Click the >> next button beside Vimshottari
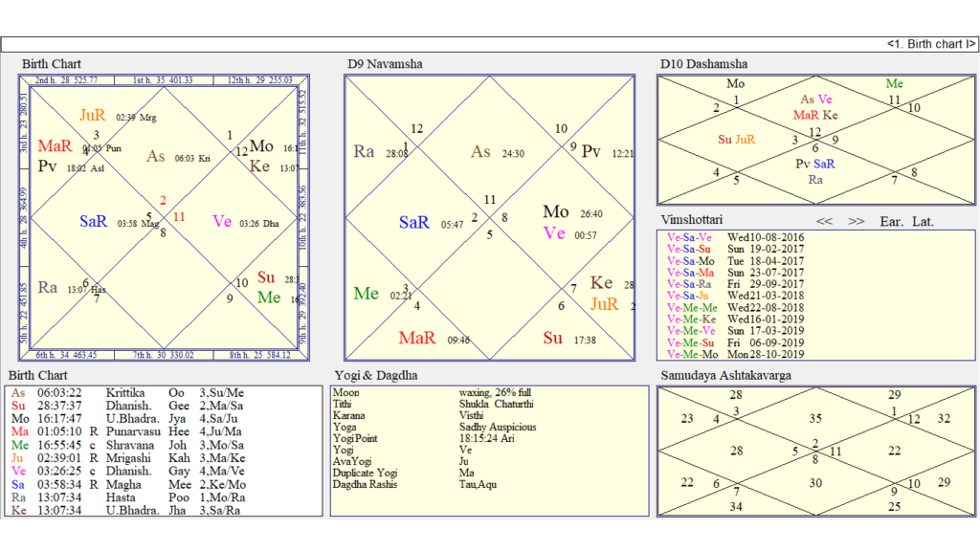 point(857,222)
